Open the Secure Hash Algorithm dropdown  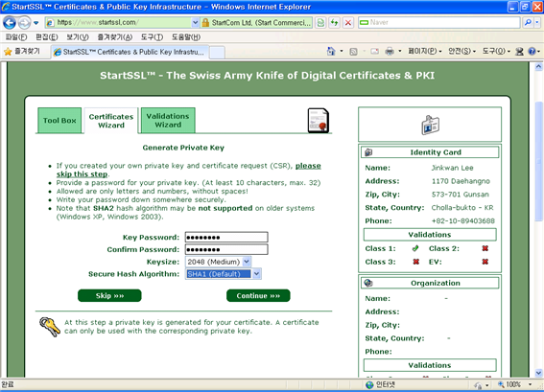coord(224,274)
